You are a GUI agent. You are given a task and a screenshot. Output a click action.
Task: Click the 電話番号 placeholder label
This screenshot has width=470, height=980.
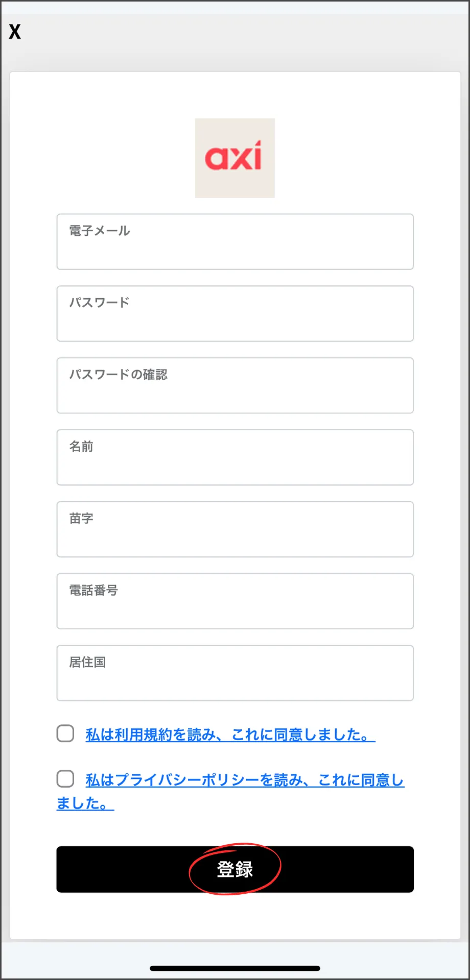tap(93, 590)
